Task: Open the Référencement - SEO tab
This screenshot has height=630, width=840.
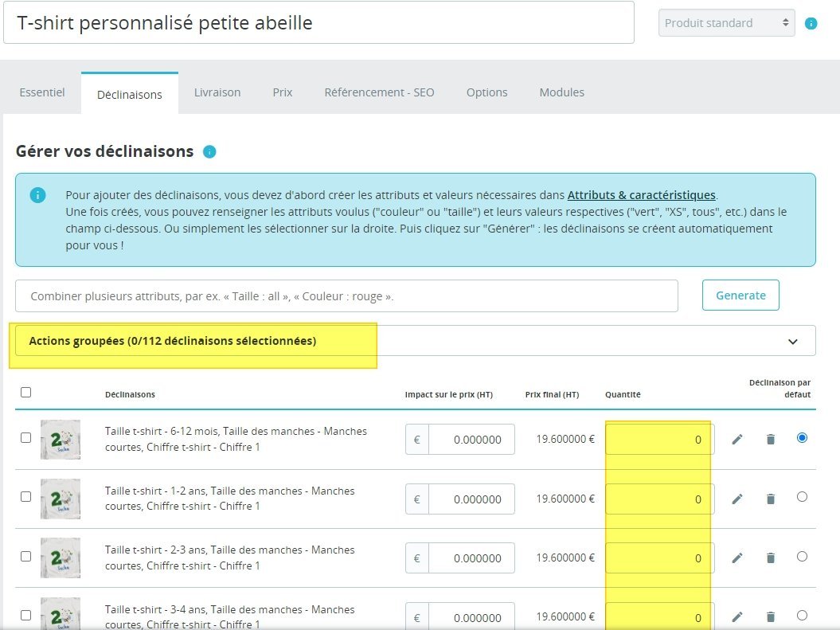Action: pos(379,92)
